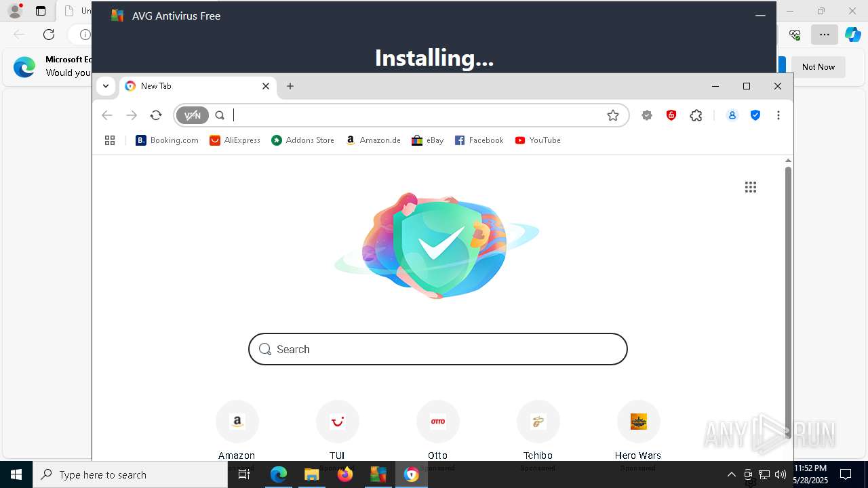Open the Tchibo shortcut tile
Viewport: 868px width, 488px height.
(538, 430)
